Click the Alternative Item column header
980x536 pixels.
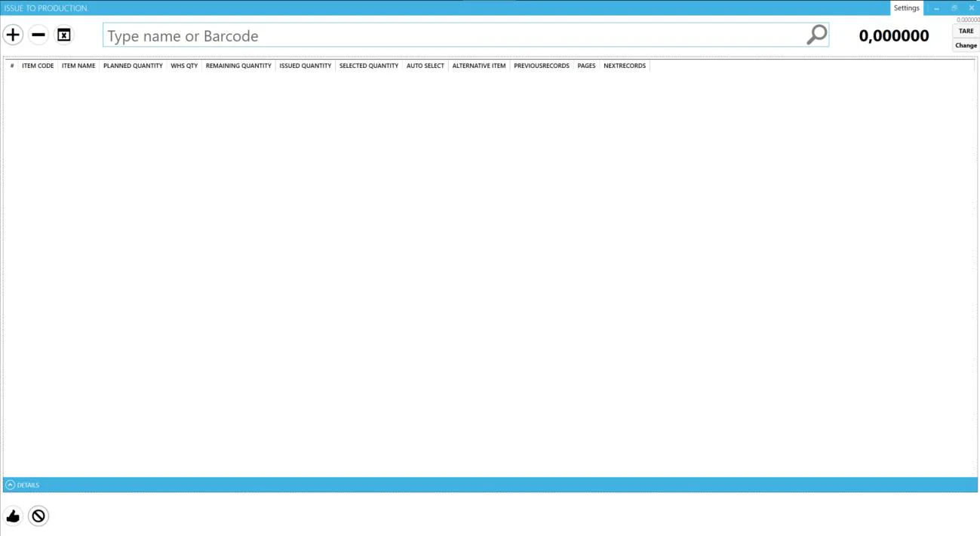(479, 66)
